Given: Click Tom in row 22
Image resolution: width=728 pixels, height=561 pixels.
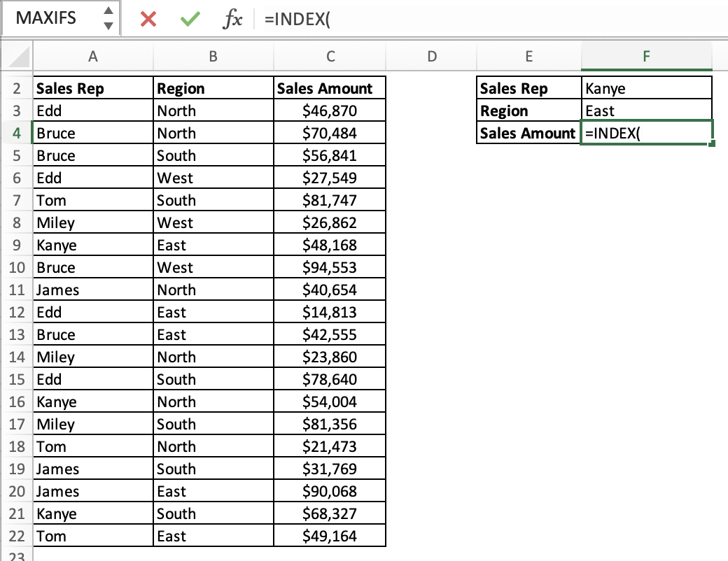Looking at the screenshot, I should click(93, 536).
